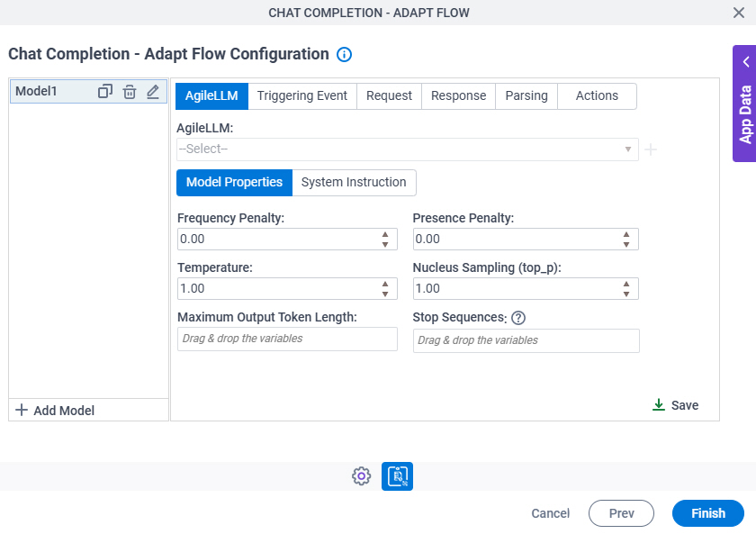Image resolution: width=756 pixels, height=534 pixels.
Task: Click the Maximum Output Token Length field
Action: pos(287,339)
